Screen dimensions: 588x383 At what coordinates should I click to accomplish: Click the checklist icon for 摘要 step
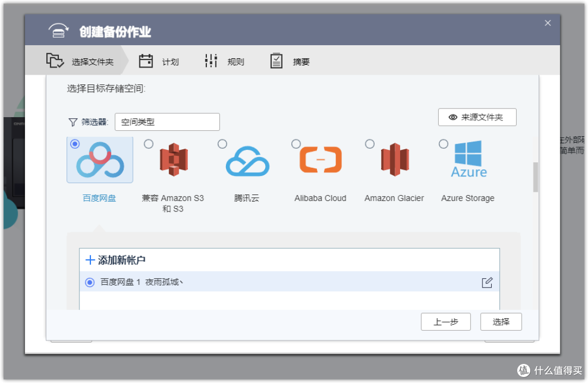click(277, 61)
